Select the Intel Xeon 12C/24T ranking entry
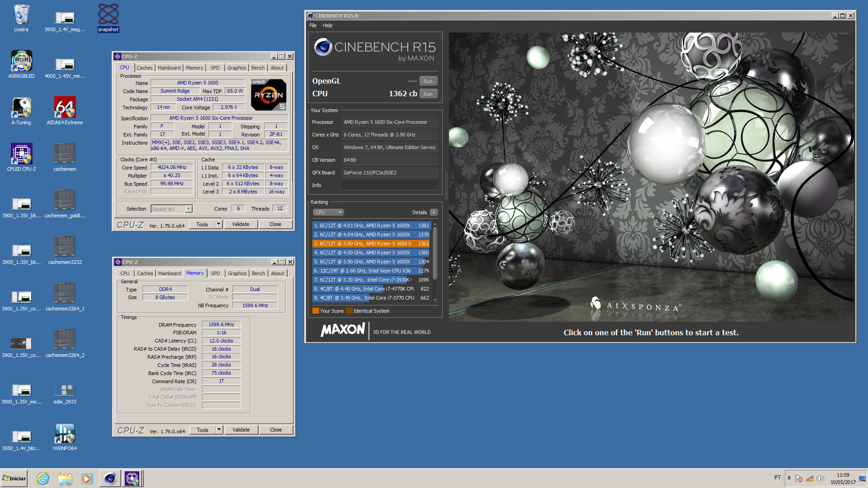This screenshot has width=868, height=488. tap(371, 271)
